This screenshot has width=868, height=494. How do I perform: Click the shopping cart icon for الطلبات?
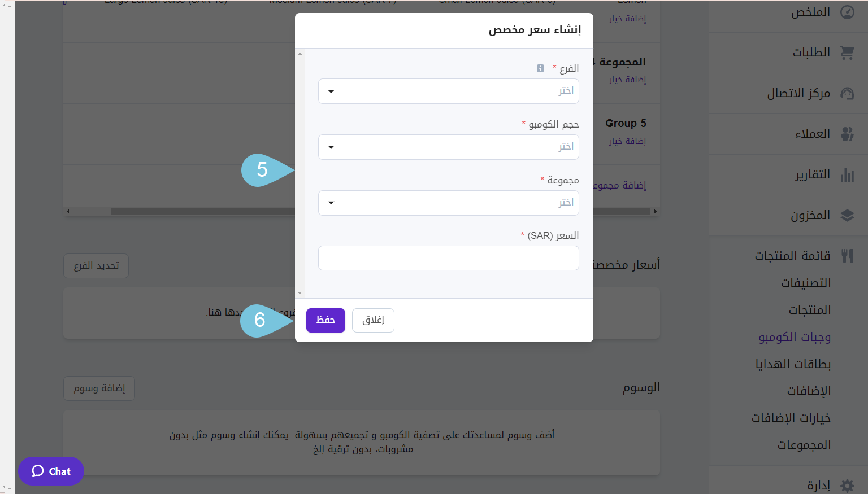coord(847,53)
